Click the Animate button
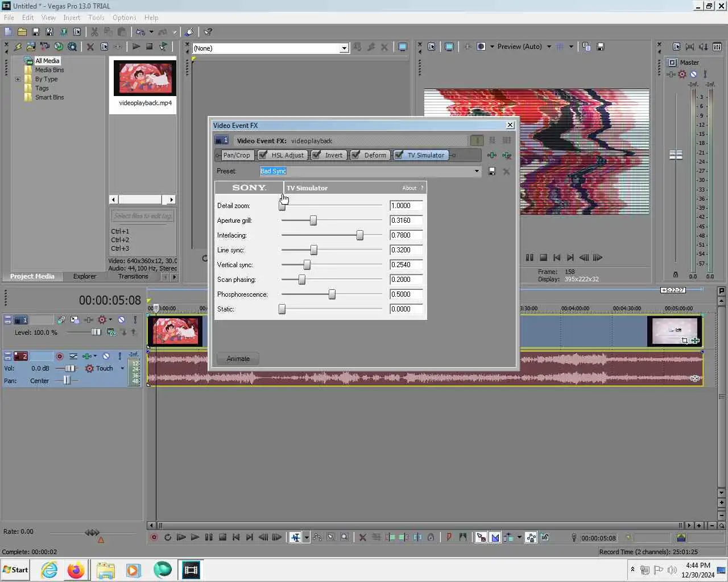The width and height of the screenshot is (728, 582). (x=238, y=359)
